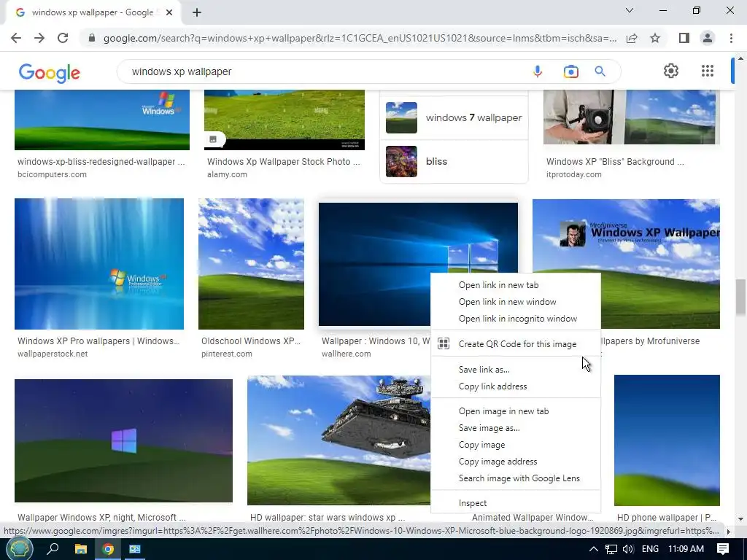Open the Windows Start menu
747x560 pixels.
tap(20, 549)
